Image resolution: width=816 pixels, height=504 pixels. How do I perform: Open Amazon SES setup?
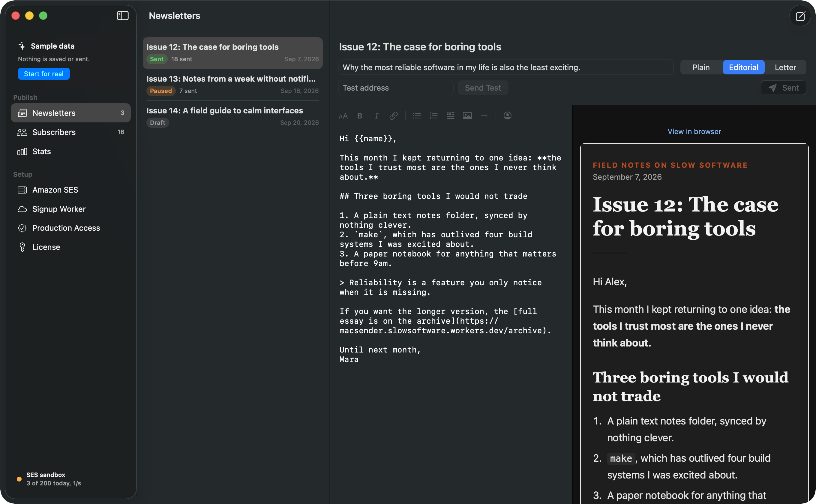coord(71,190)
